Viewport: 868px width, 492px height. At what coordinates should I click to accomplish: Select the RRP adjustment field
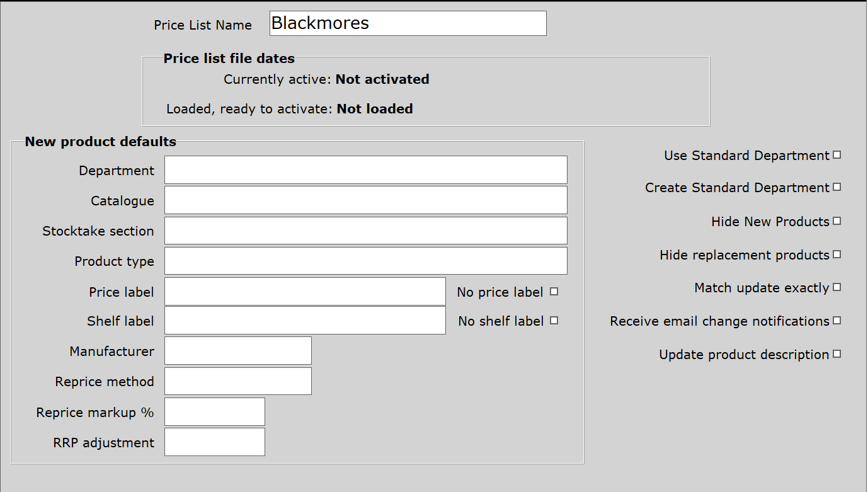[214, 442]
